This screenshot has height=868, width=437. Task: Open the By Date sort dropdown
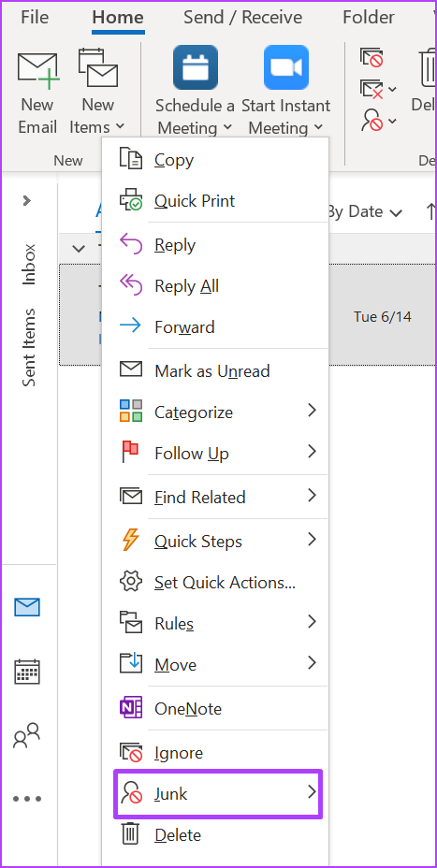pos(363,212)
